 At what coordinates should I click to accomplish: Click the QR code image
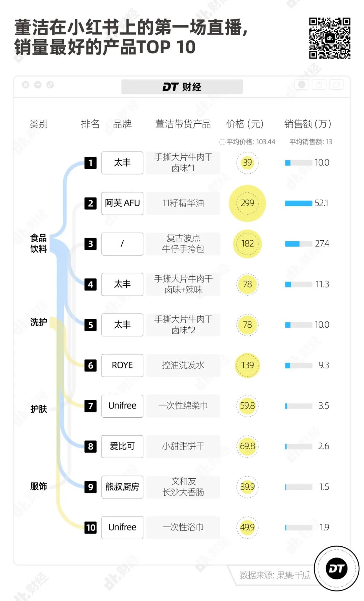[330, 38]
